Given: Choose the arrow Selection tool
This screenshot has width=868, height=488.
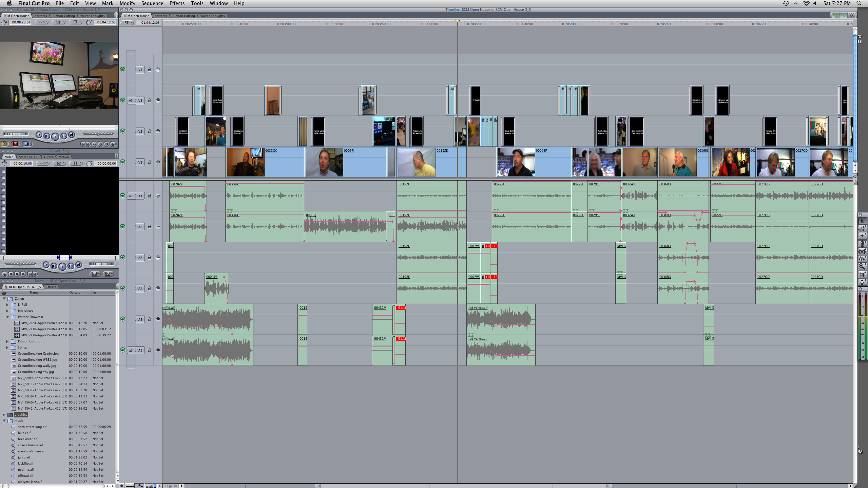Looking at the screenshot, I should pyautogui.click(x=862, y=221).
